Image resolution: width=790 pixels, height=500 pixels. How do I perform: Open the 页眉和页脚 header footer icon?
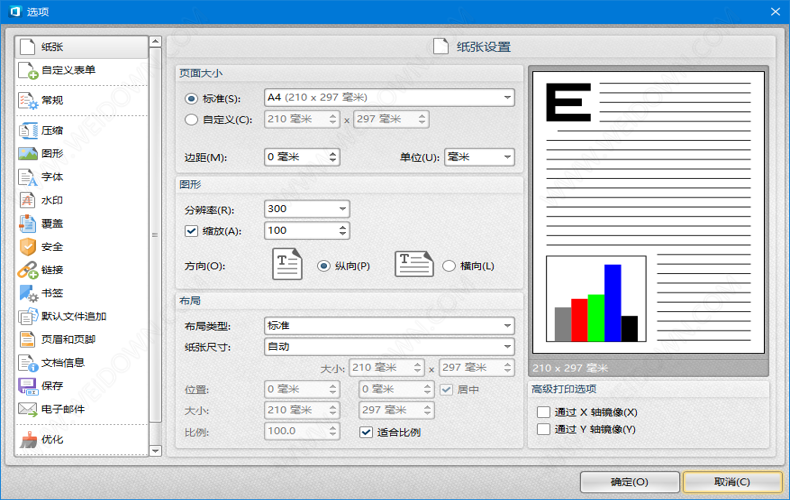pos(28,339)
